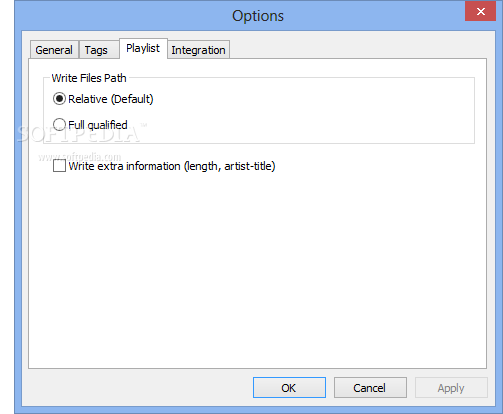Select the Relative (Default) radio circle
This screenshot has width=503, height=414.
[x=59, y=99]
